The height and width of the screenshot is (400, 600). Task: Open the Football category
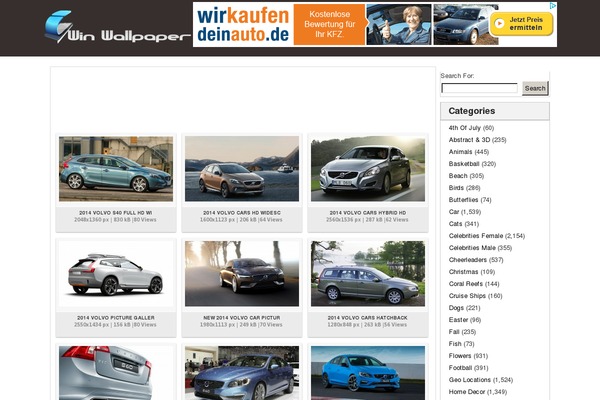[460, 368]
